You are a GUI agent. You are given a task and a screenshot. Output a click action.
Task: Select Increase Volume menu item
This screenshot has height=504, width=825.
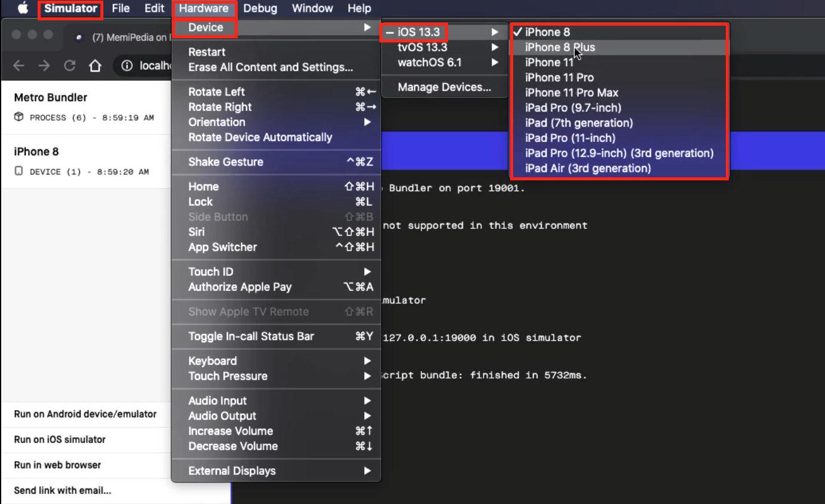tap(231, 431)
